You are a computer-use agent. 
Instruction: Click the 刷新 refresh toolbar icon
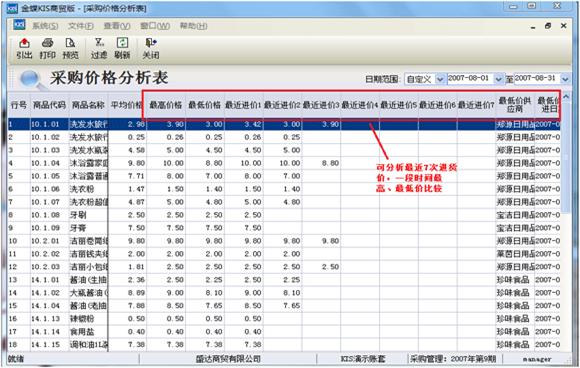[122, 48]
